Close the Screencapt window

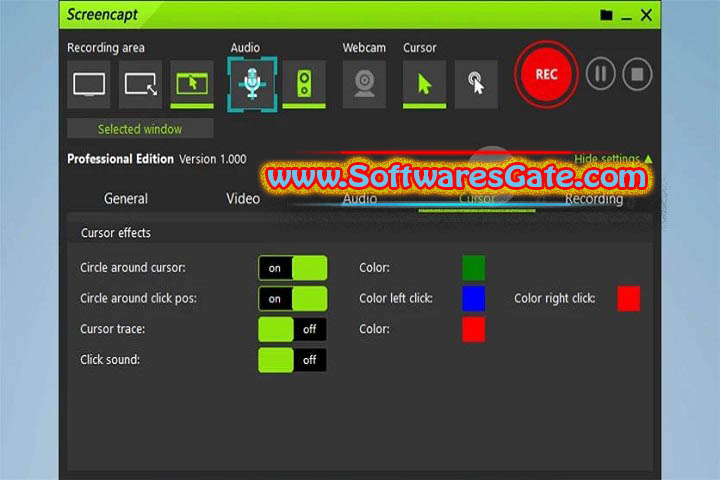coord(646,15)
